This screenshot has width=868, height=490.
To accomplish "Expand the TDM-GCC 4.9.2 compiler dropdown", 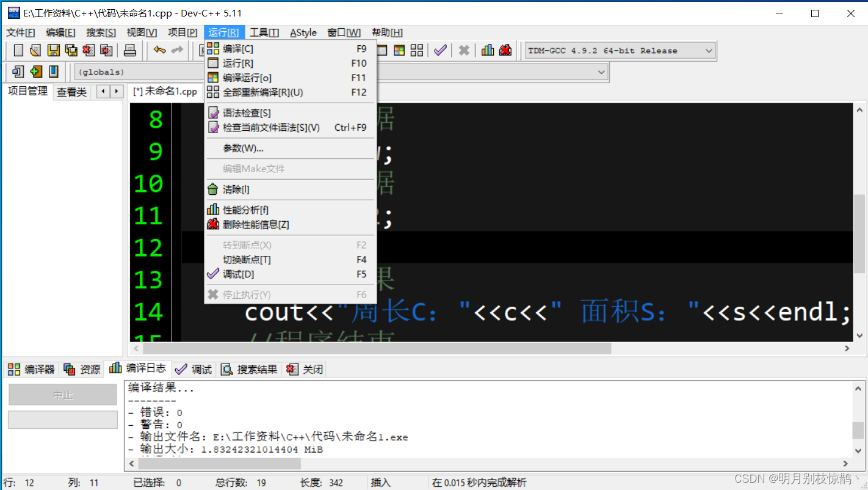I will point(709,51).
